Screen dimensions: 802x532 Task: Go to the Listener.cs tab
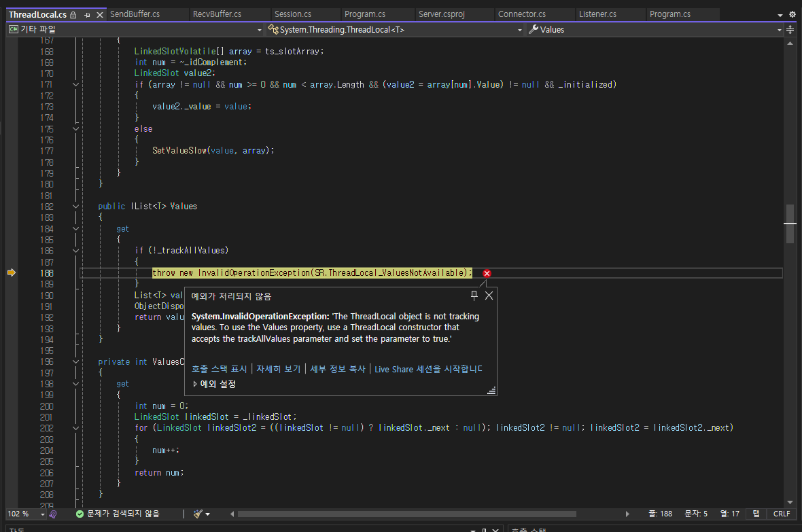pos(597,14)
